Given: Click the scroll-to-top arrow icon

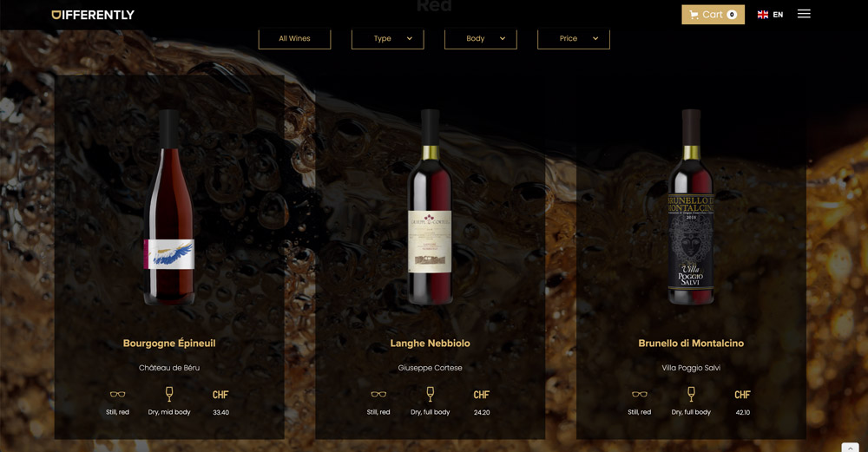Looking at the screenshot, I should (x=850, y=447).
